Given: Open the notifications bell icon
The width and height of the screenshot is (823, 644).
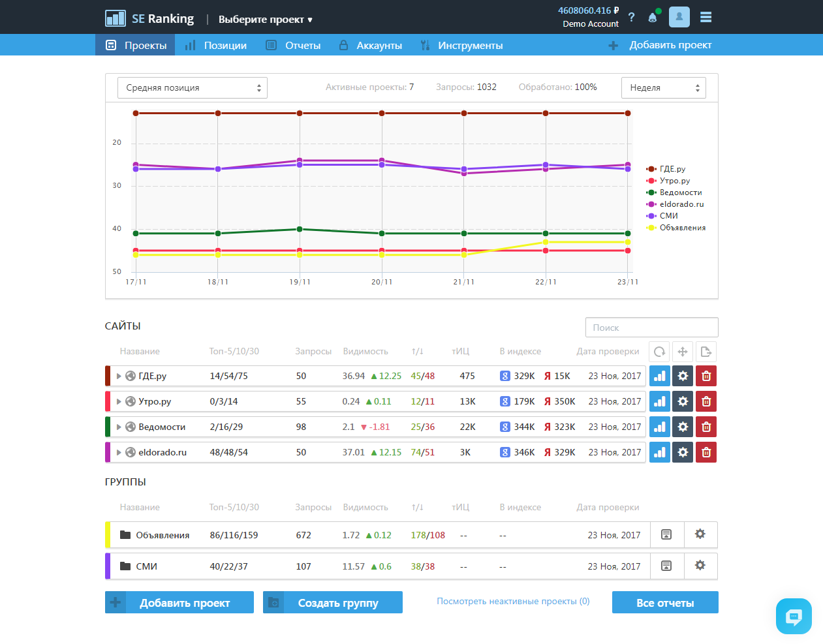Looking at the screenshot, I should click(x=652, y=18).
